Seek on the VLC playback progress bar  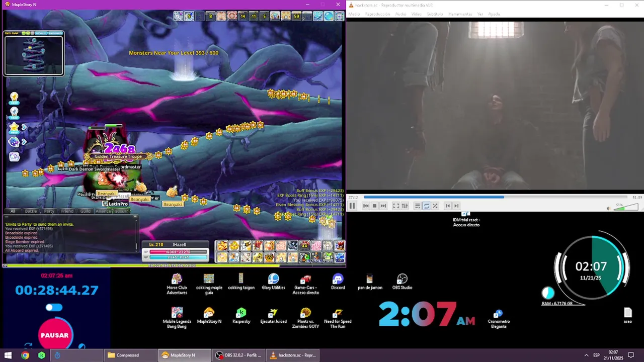(495, 197)
